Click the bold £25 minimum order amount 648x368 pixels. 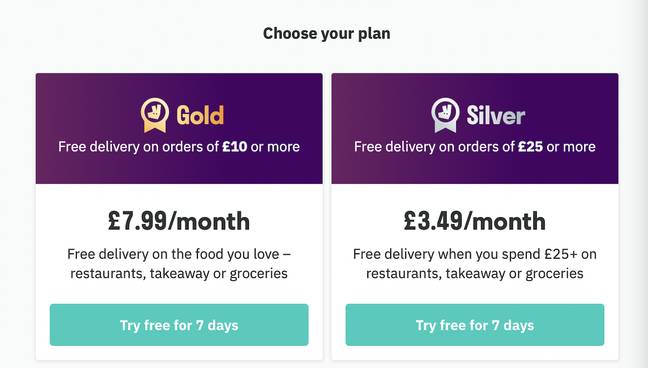click(531, 146)
